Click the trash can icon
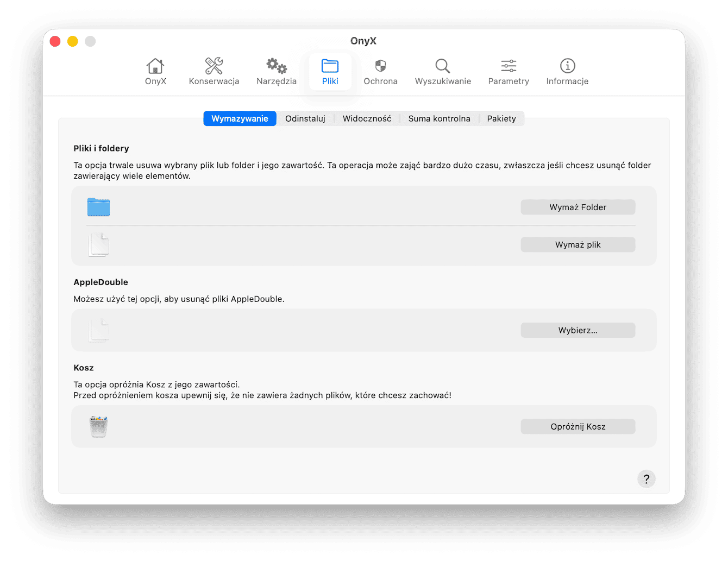 click(x=99, y=426)
